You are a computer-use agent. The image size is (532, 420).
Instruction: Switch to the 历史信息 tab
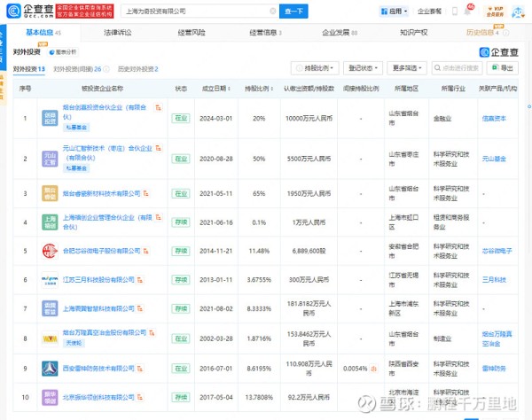(482, 33)
